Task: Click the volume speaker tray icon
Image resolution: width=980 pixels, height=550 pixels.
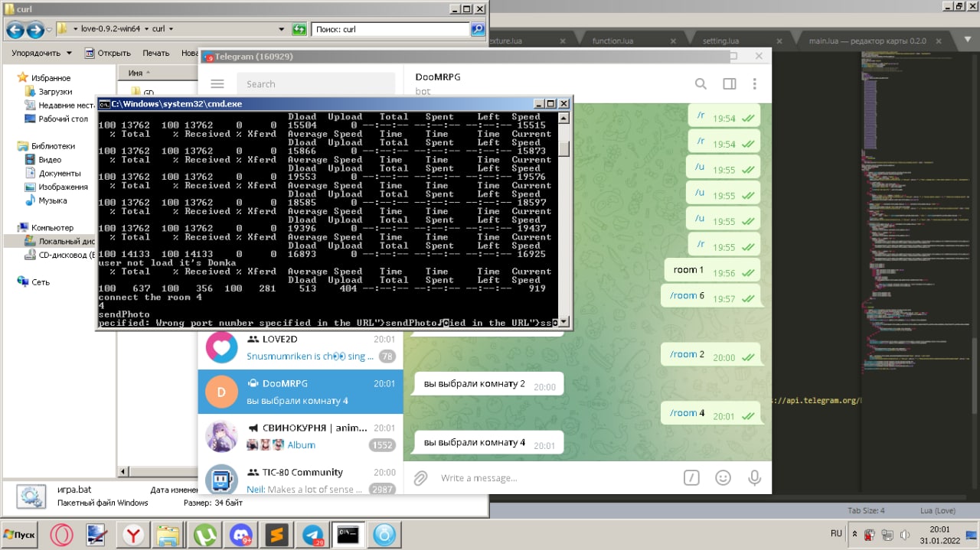Action: (905, 535)
